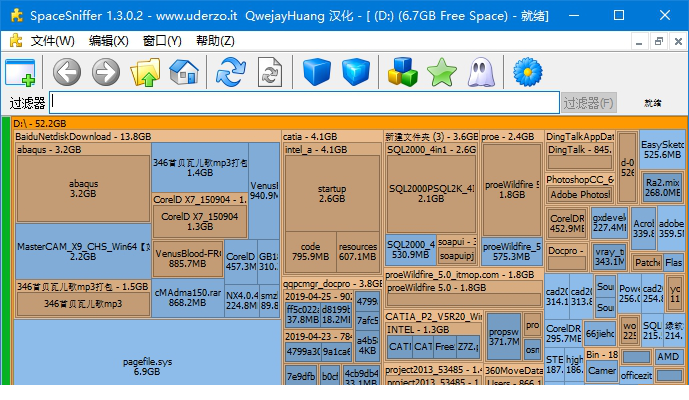Click the solid blue cube (less detail) icon
Image resolution: width=689 pixels, height=400 pixels.
(317, 72)
